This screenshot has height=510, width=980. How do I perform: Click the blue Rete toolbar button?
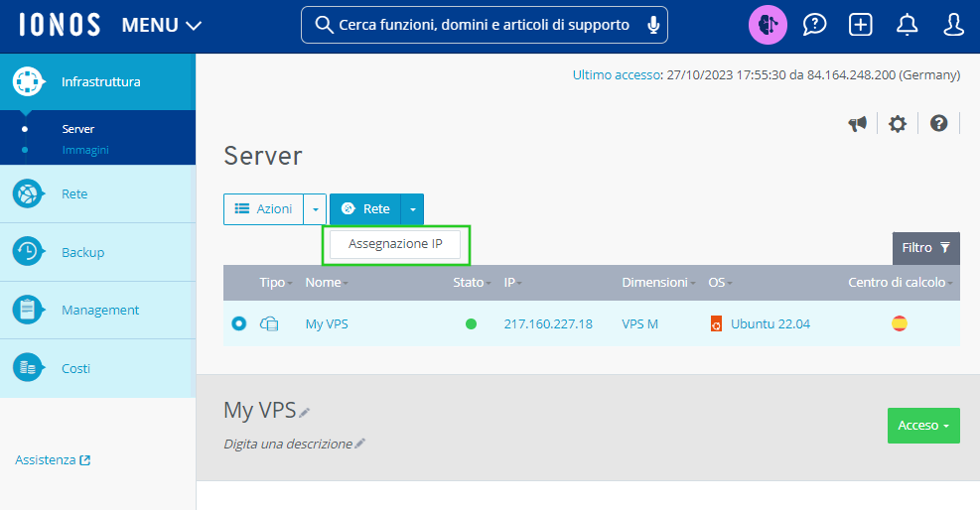pos(365,209)
